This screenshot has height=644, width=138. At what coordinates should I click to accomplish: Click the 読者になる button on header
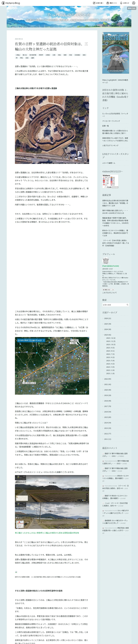[x=131, y=8]
